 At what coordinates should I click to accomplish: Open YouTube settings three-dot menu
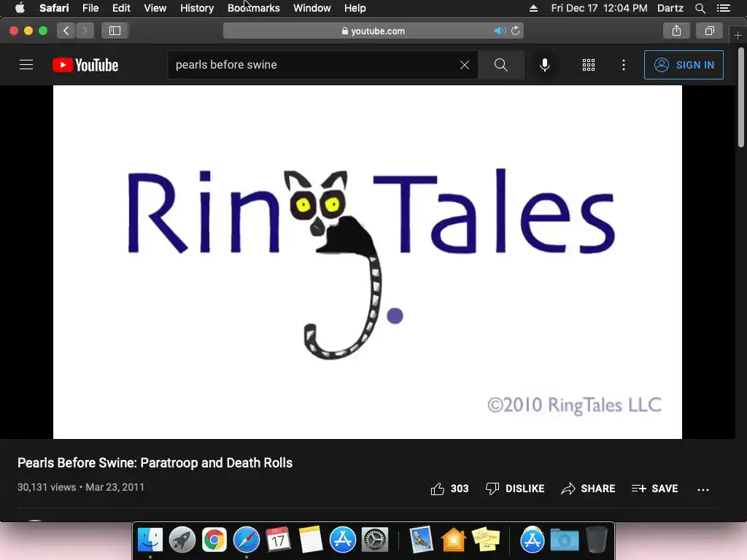coord(624,65)
